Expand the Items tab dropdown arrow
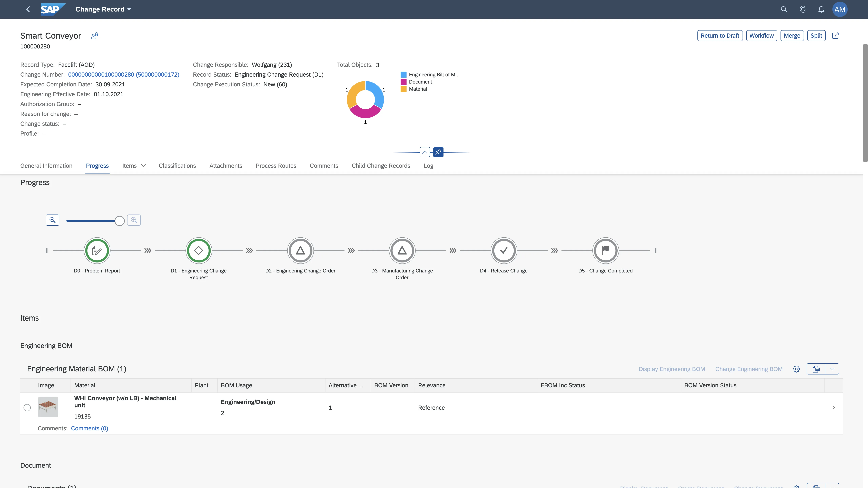868x488 pixels. [x=144, y=165]
